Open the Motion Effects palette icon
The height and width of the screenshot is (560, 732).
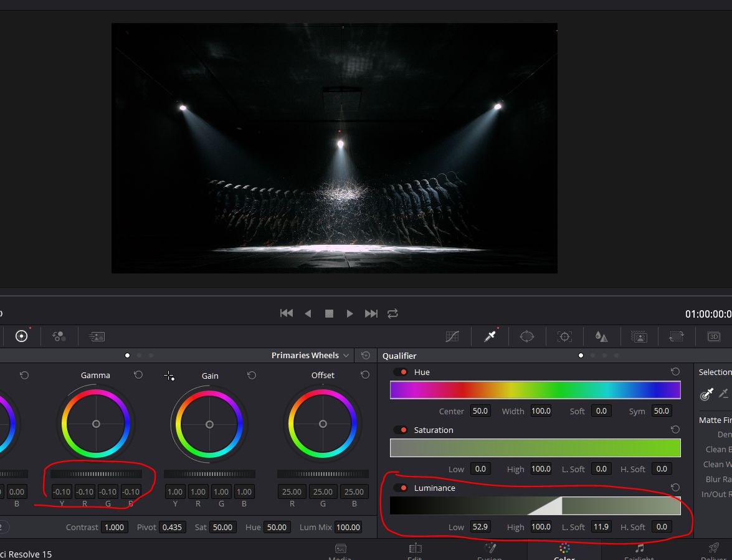tap(97, 336)
